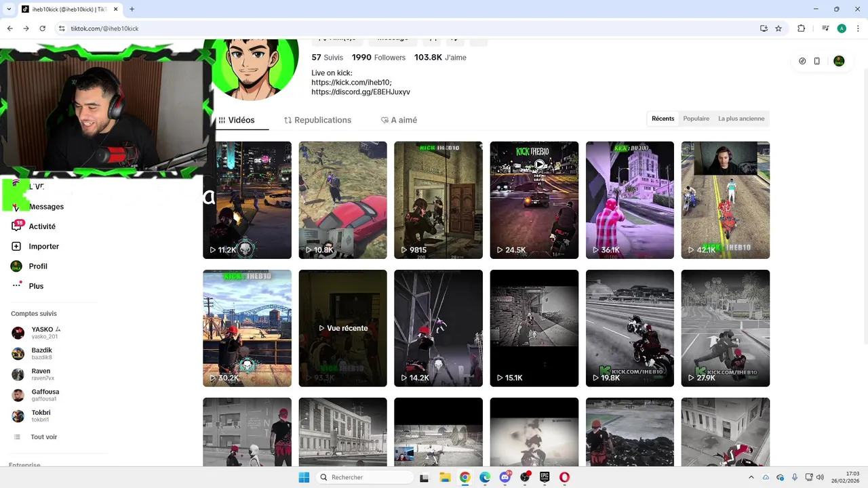Open video with 36.1K views
Screen dimensions: 868x488
click(630, 200)
